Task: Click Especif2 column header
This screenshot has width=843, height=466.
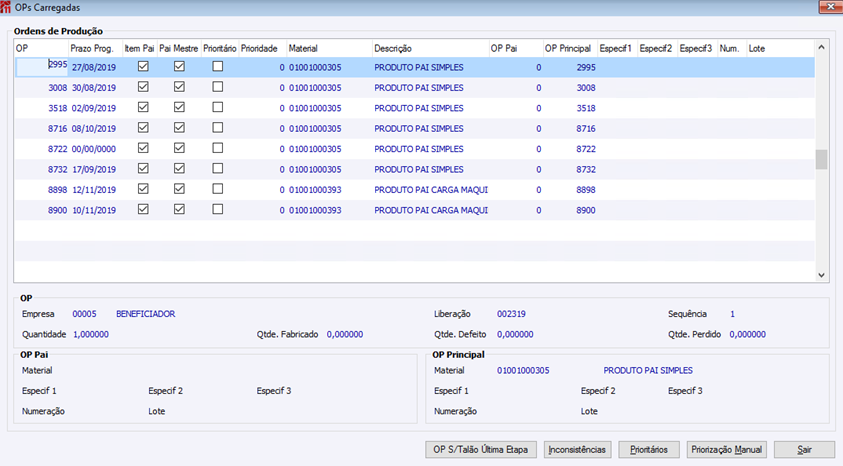Action: coord(657,48)
